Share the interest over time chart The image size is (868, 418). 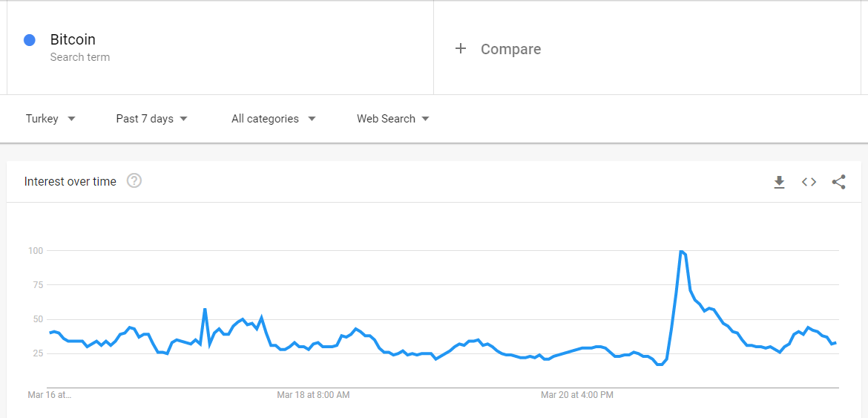[x=838, y=182]
